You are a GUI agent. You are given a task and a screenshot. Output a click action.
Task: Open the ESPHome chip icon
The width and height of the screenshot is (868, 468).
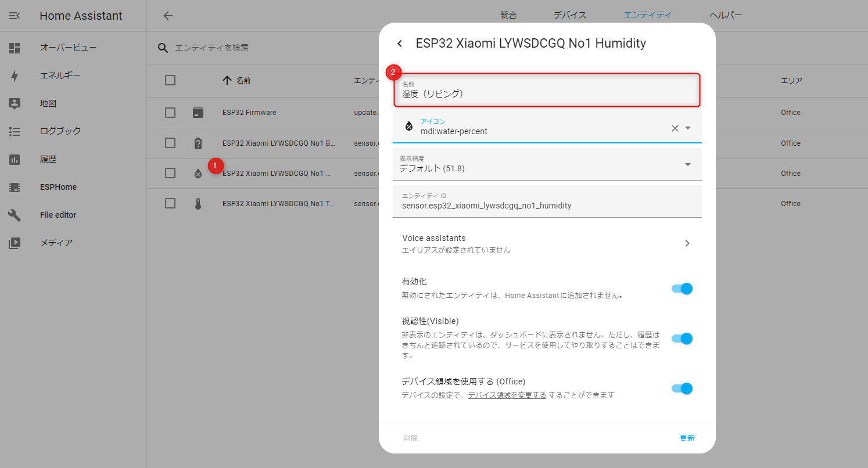tap(15, 187)
